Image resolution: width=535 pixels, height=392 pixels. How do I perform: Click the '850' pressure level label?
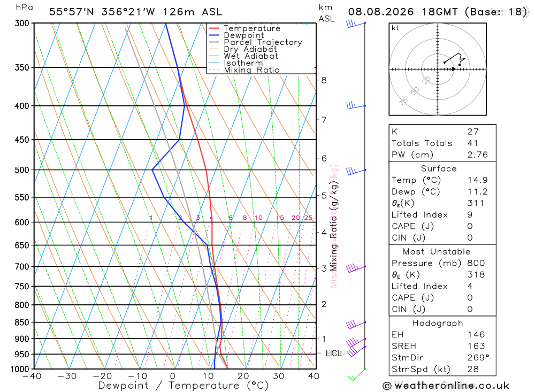click(x=22, y=322)
